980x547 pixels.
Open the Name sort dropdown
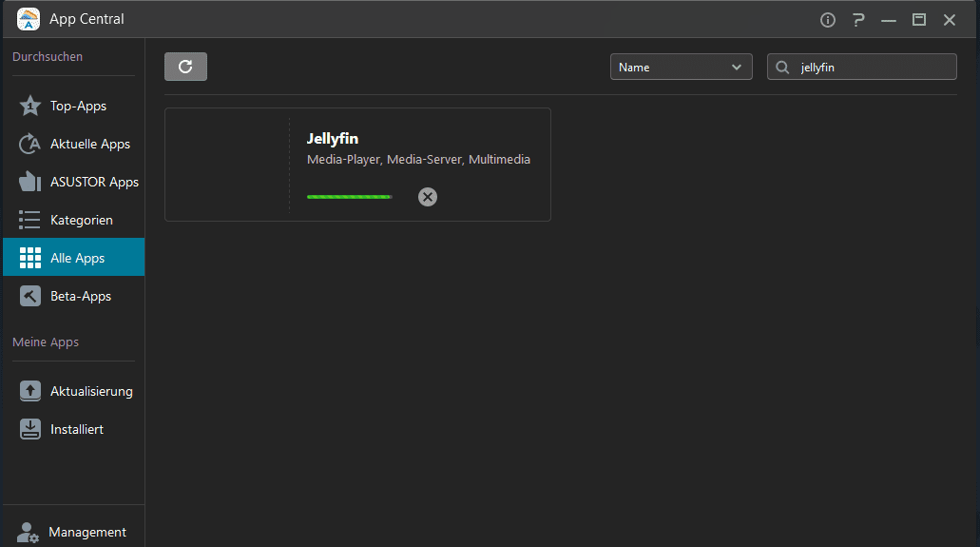pos(681,67)
